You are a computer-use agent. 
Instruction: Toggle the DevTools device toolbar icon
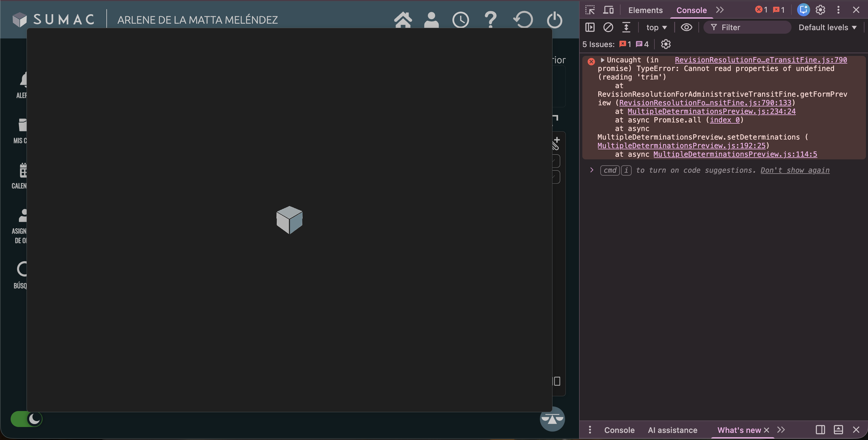608,10
